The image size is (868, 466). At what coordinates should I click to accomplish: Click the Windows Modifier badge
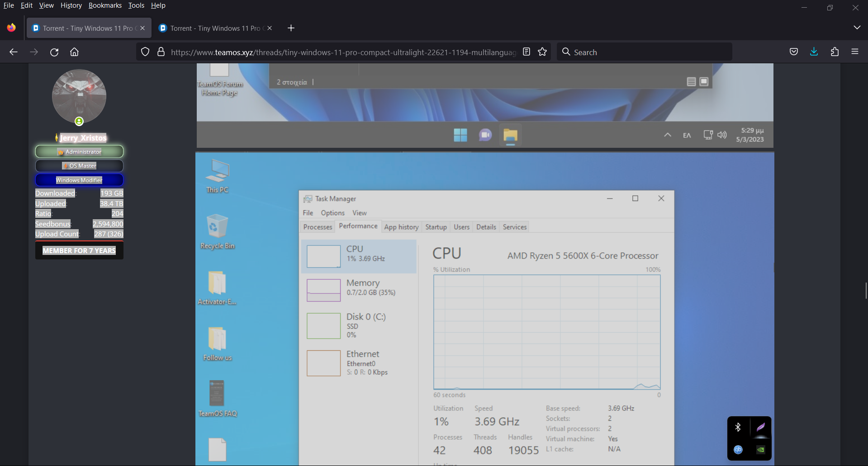[79, 180]
